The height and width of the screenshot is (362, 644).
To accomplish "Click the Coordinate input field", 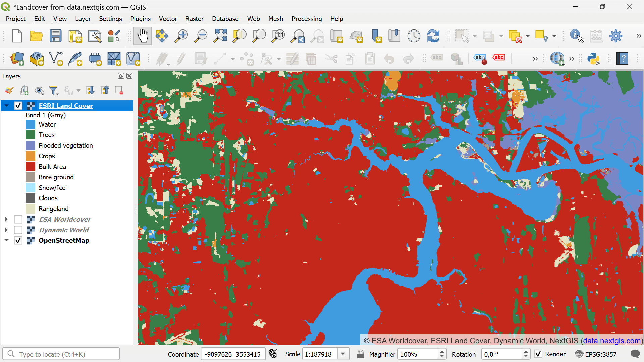I will [233, 354].
